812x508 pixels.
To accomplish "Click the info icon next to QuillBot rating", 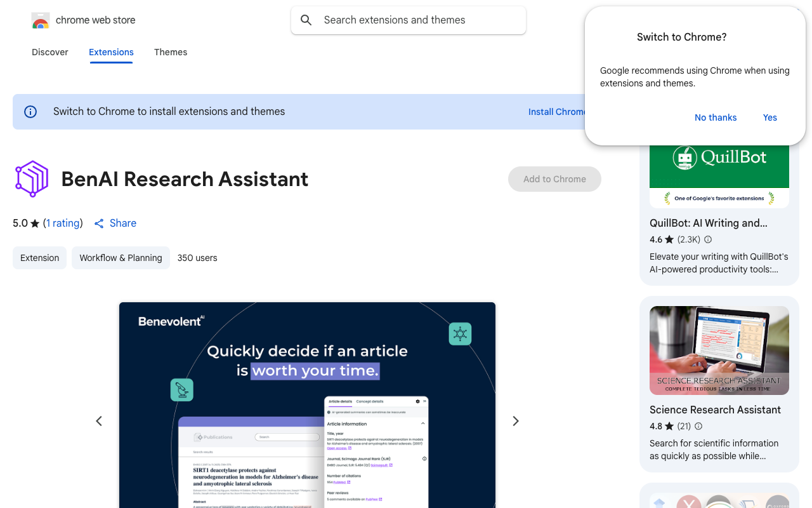I will pos(708,239).
